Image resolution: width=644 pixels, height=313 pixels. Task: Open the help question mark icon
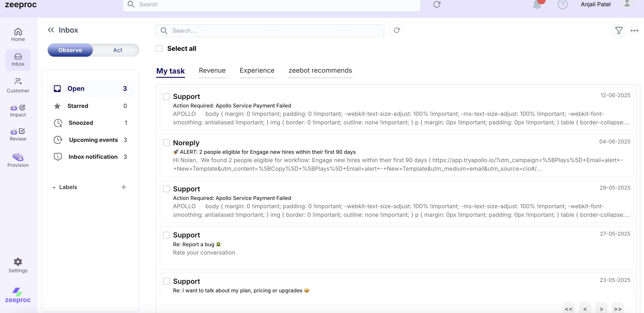[x=562, y=4]
